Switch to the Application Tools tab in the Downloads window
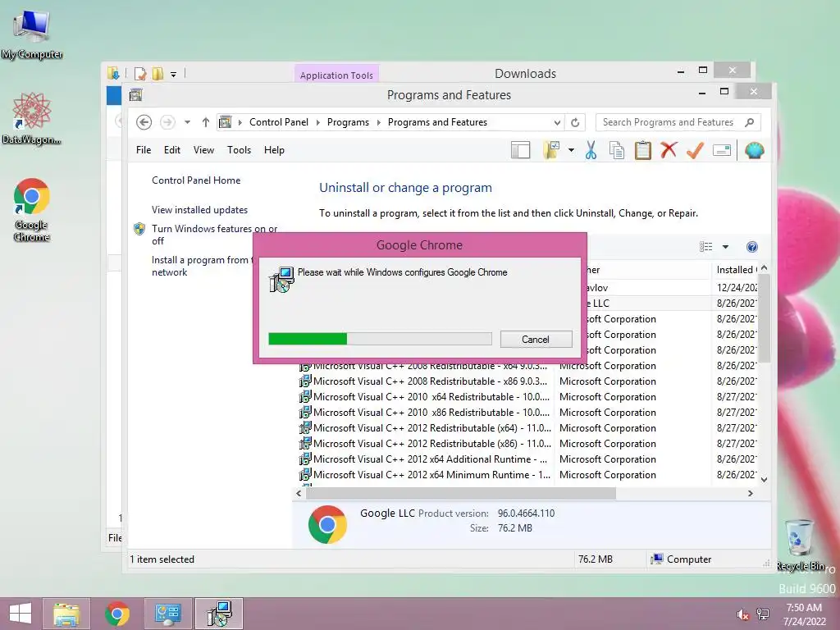This screenshot has width=840, height=630. coord(336,75)
